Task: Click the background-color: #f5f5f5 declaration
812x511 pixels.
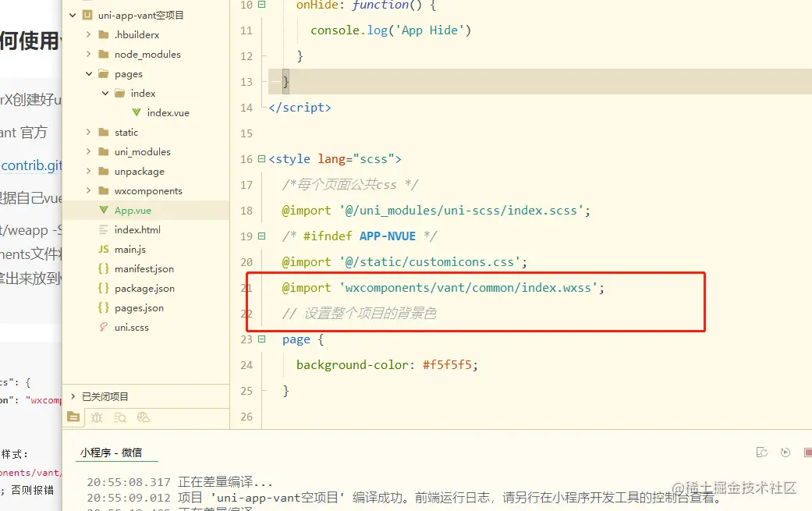Action: tap(387, 365)
